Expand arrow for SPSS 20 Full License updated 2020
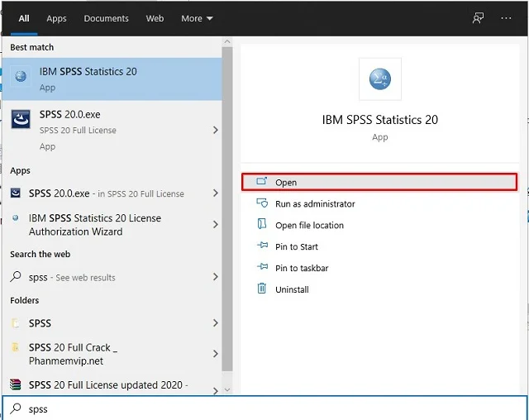 (x=216, y=391)
